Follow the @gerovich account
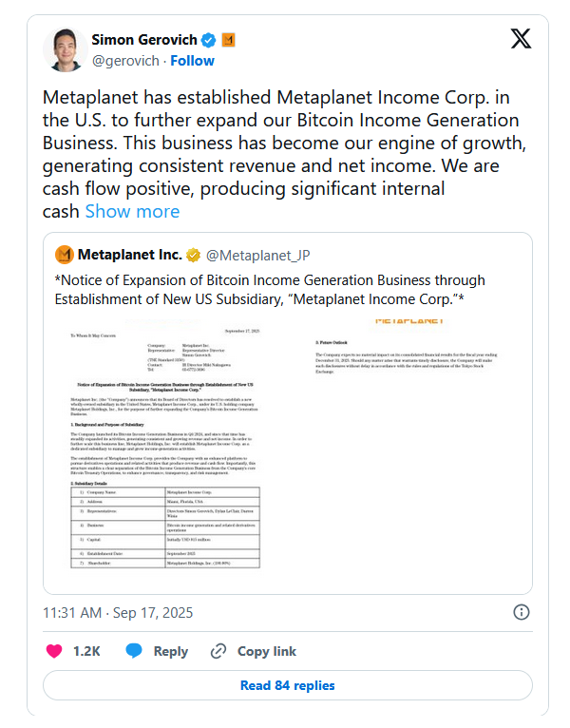 pyautogui.click(x=192, y=61)
